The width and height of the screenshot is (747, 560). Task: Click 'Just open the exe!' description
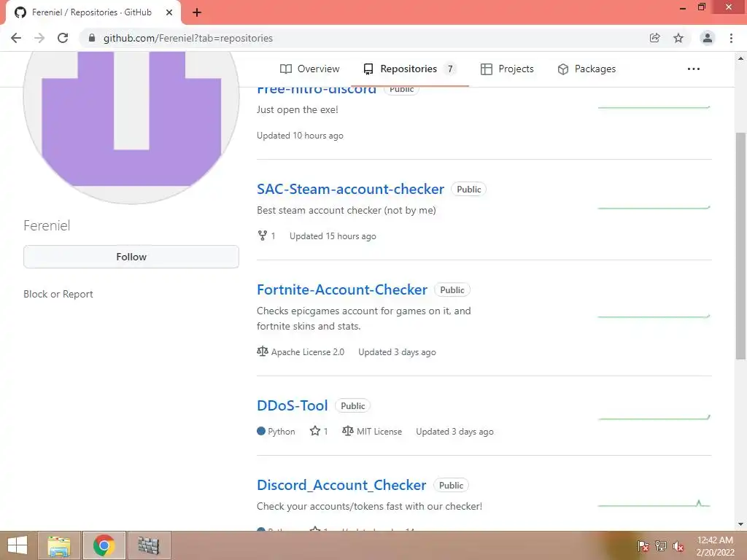pos(298,110)
